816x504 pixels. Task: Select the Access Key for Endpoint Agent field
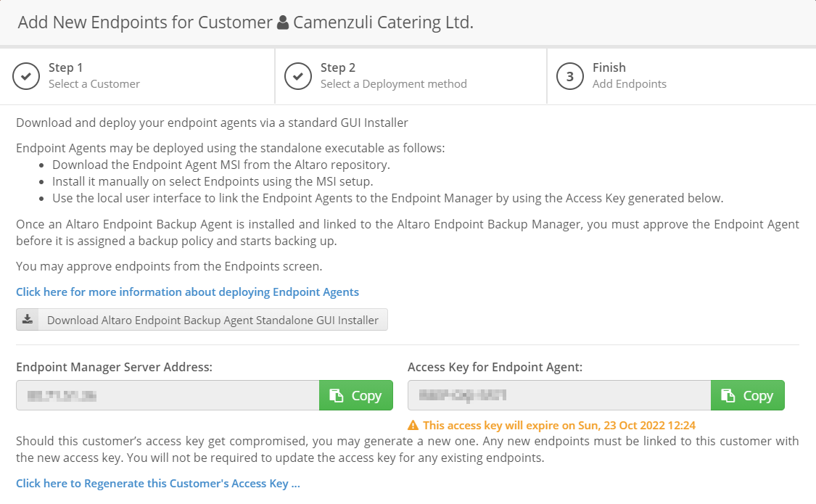coord(559,395)
